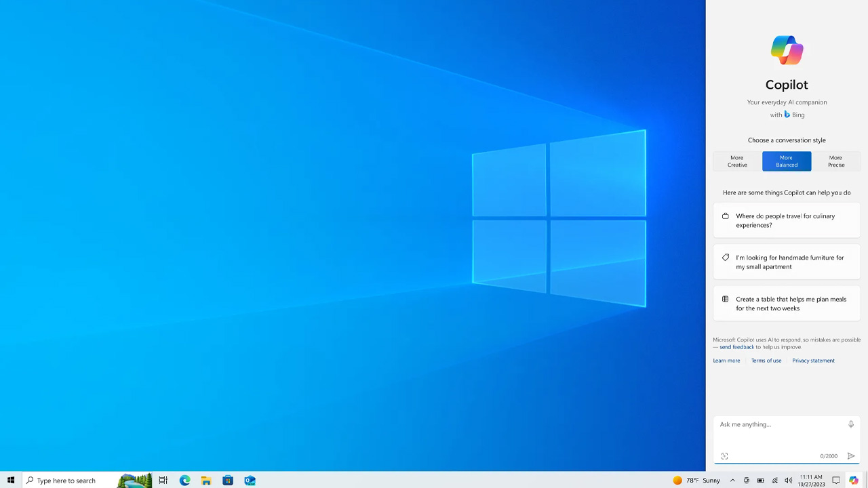Select the More Balanced conversation style

point(786,161)
